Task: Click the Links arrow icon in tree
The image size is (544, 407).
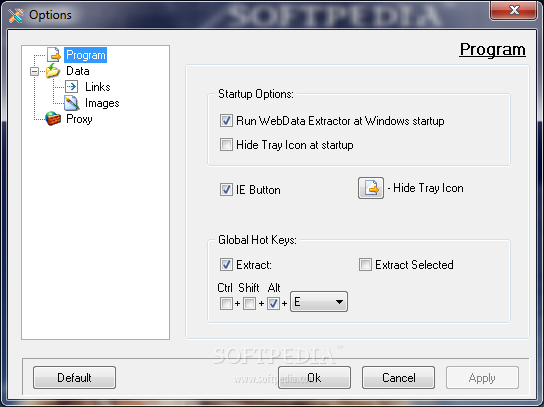Action: (x=71, y=87)
